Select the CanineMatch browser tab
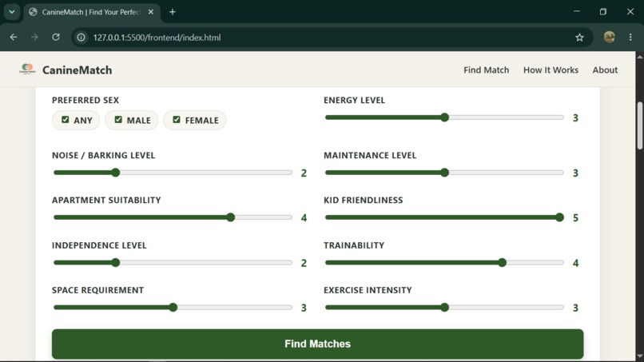 [91, 12]
